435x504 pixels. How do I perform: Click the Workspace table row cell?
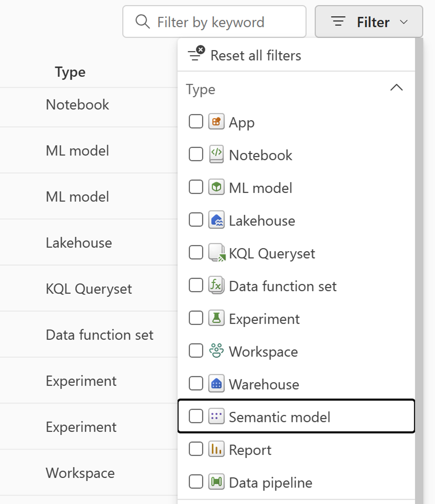pyautogui.click(x=80, y=473)
